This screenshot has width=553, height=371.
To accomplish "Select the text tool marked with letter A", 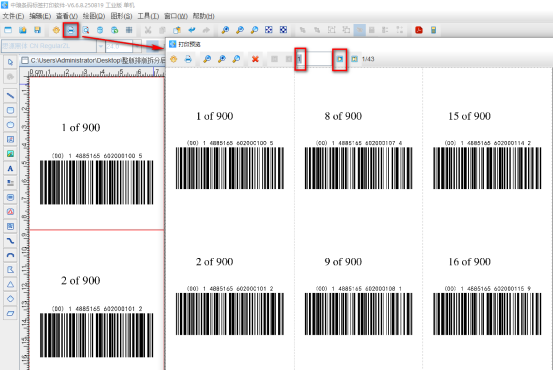I will [10, 169].
